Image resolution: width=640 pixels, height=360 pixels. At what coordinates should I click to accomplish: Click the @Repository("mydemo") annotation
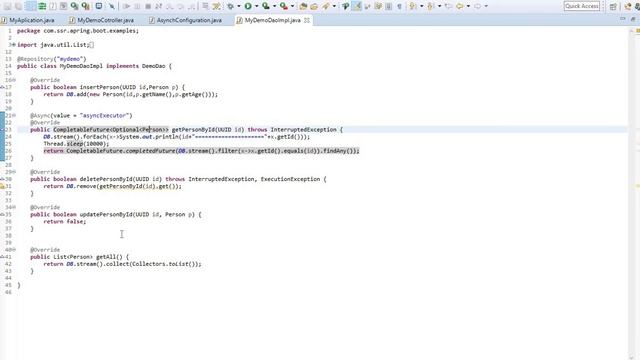(52, 59)
